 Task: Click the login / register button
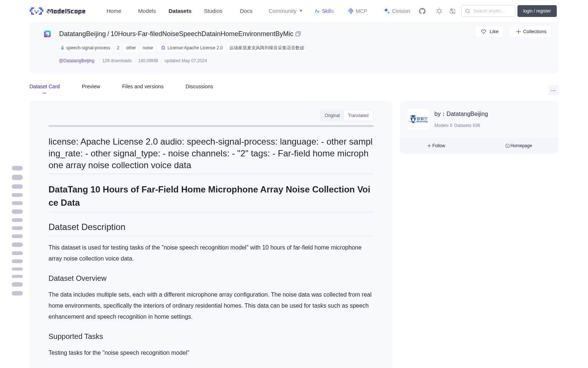point(537,11)
